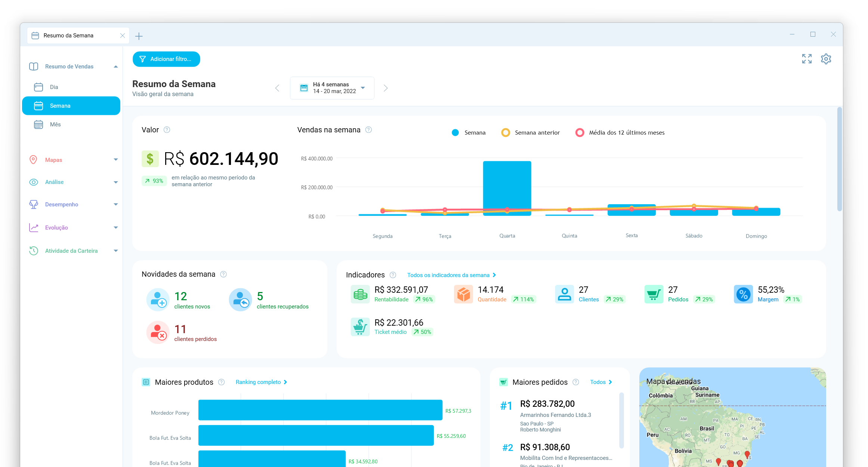The height and width of the screenshot is (467, 868).
Task: Open the Há 4 semanas date dropdown
Action: [332, 88]
